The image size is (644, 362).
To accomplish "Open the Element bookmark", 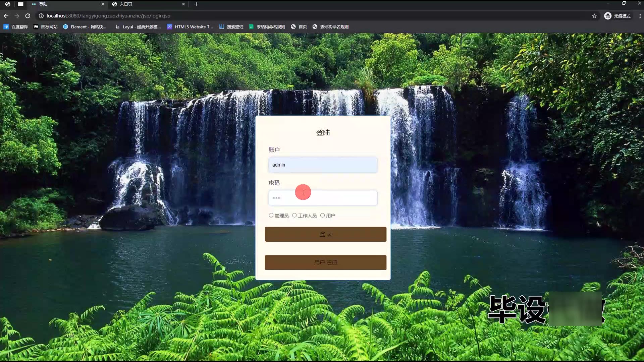I will [x=85, y=27].
